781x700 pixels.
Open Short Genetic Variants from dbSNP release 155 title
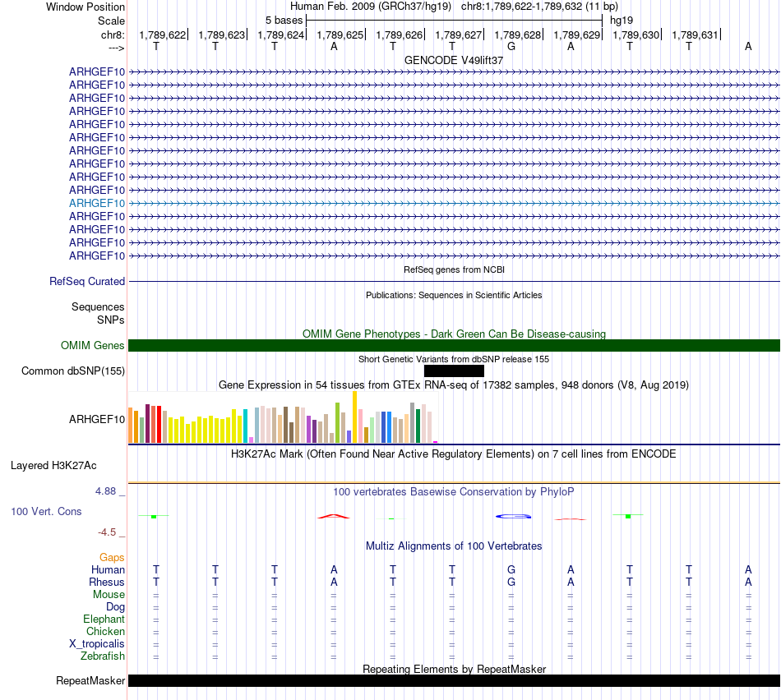tap(454, 359)
